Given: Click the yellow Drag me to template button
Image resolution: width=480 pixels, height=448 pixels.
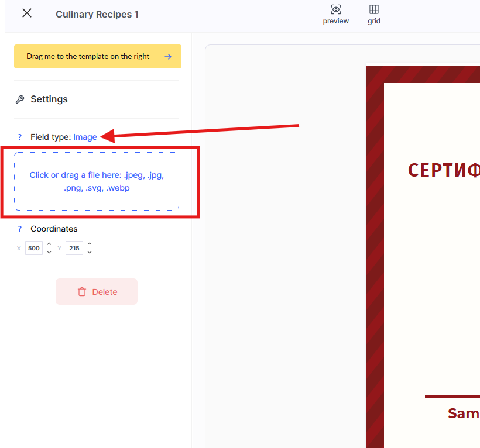Looking at the screenshot, I should (98, 57).
